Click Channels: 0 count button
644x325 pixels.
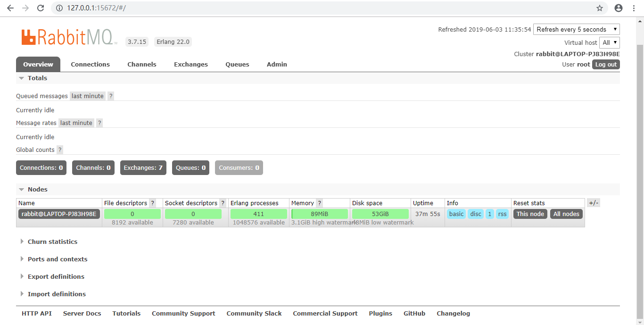[93, 167]
